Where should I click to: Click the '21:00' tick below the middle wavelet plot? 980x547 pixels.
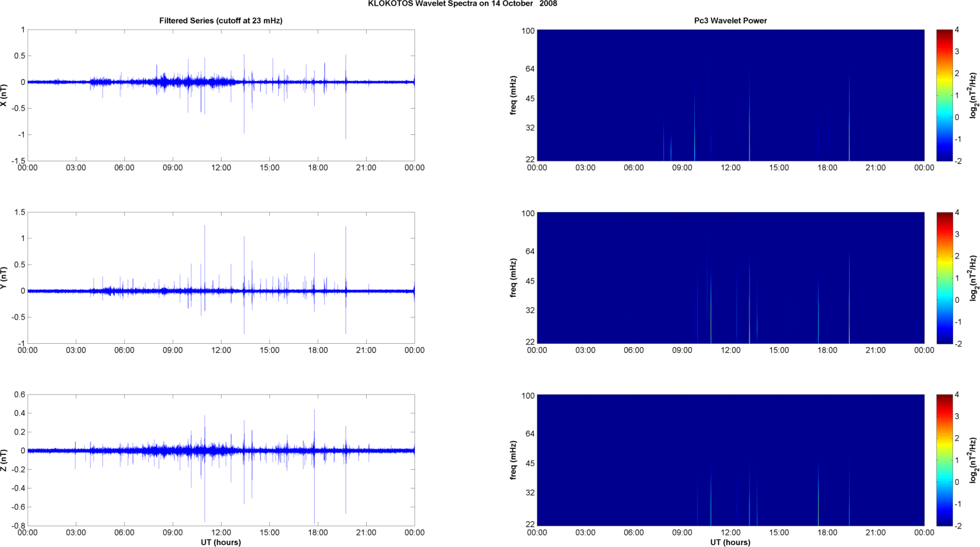875,350
